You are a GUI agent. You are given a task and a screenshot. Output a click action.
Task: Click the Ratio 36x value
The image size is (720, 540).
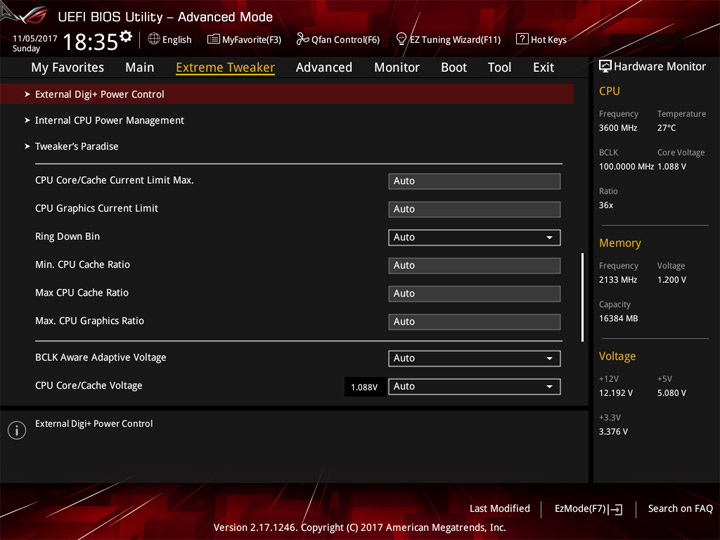(x=606, y=205)
